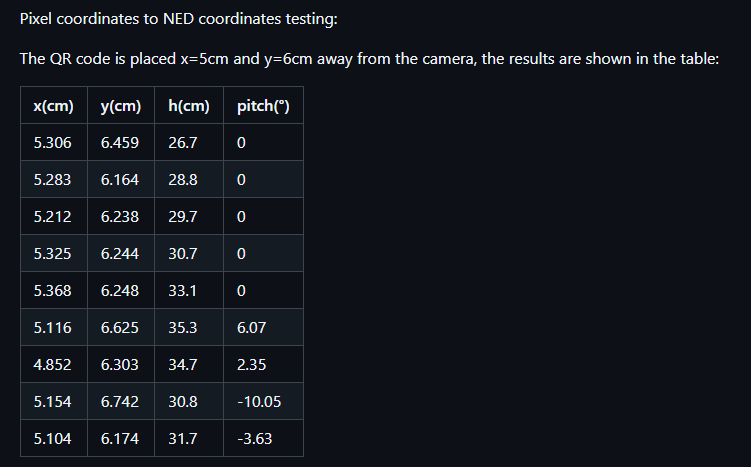Viewport: 751px width, 467px height.
Task: Click the 30.7 height cell
Action: click(189, 253)
